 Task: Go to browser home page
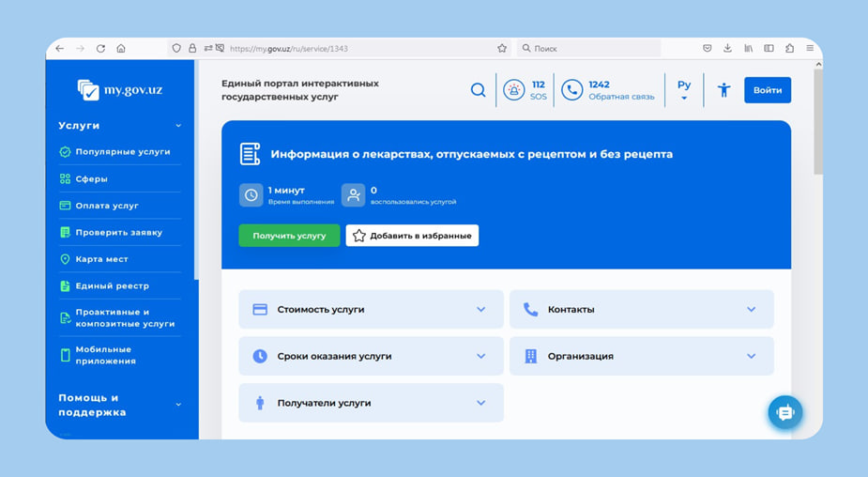121,49
